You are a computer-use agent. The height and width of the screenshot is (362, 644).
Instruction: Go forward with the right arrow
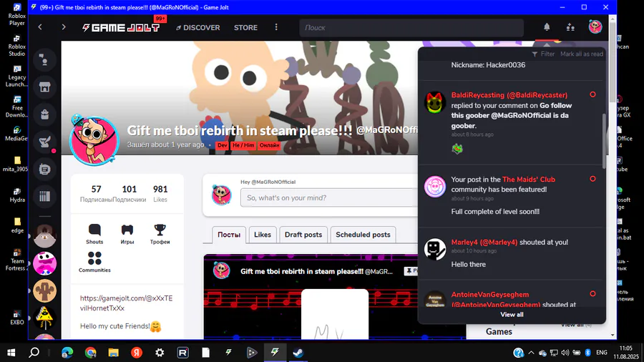pos(64,27)
